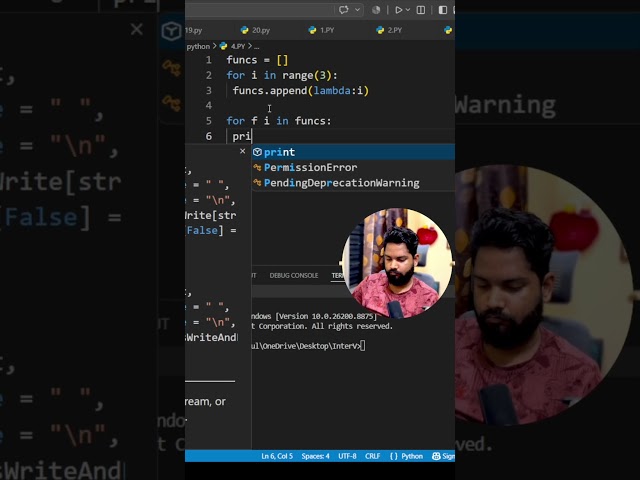Click the PermissionError class icon
Screen dimensions: 640x480
[x=257, y=167]
